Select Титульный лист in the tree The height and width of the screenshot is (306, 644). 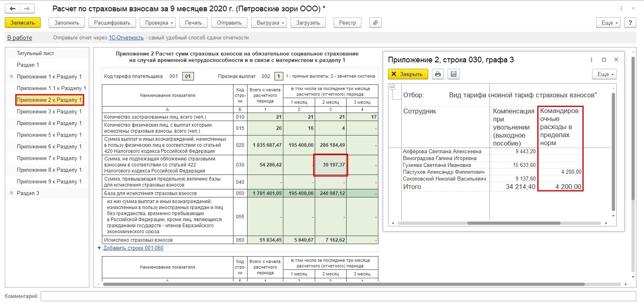click(x=35, y=53)
